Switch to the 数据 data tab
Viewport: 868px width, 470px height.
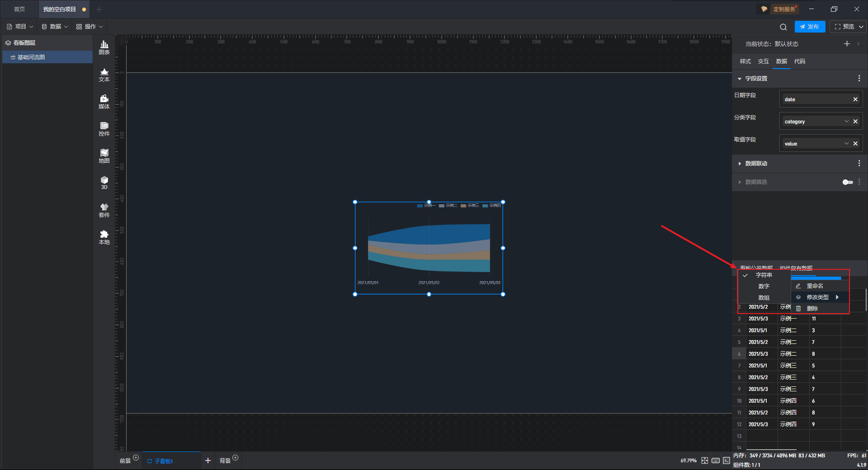click(x=782, y=61)
